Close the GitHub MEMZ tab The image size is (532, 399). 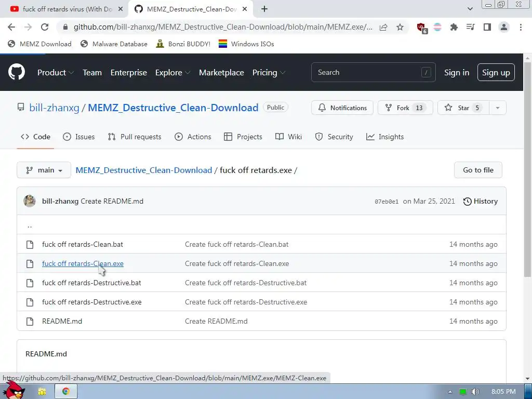(245, 9)
